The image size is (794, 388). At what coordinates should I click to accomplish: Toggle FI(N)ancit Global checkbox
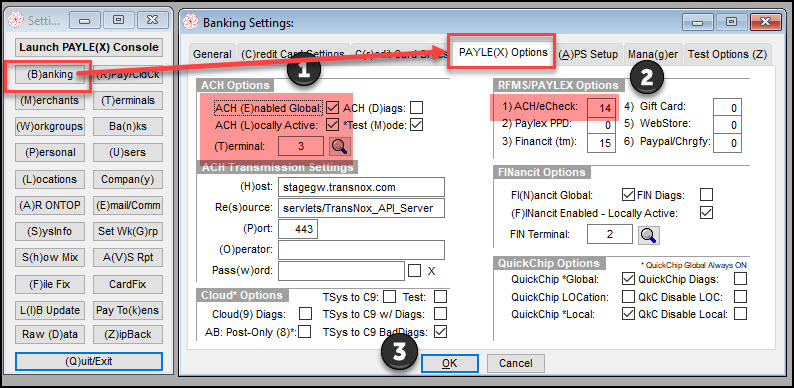(628, 195)
